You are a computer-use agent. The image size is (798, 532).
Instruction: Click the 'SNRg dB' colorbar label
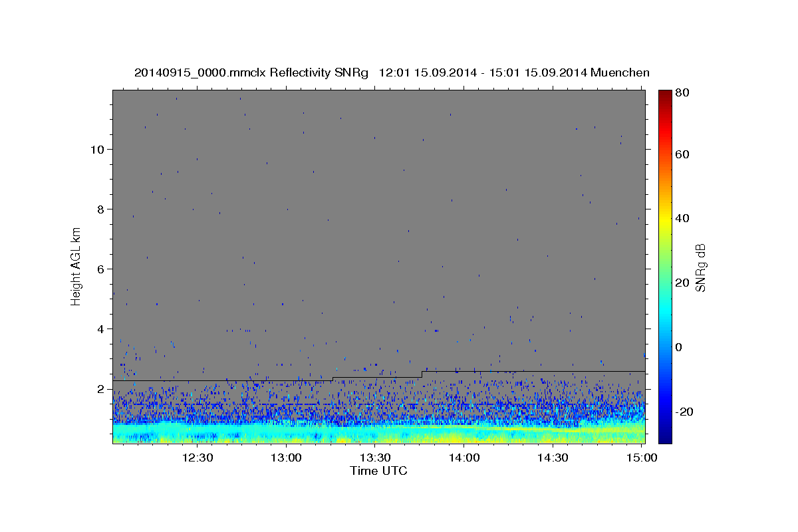point(700,267)
